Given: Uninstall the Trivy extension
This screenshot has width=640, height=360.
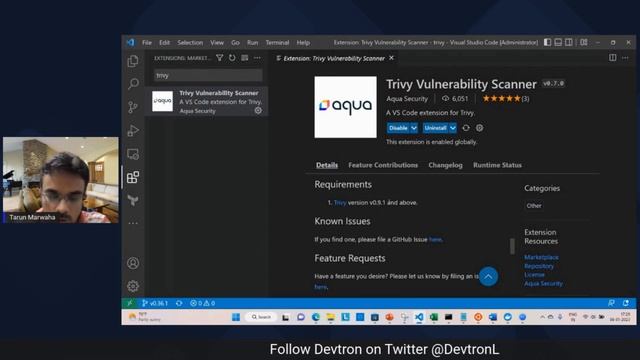Looking at the screenshot, I should click(x=436, y=128).
